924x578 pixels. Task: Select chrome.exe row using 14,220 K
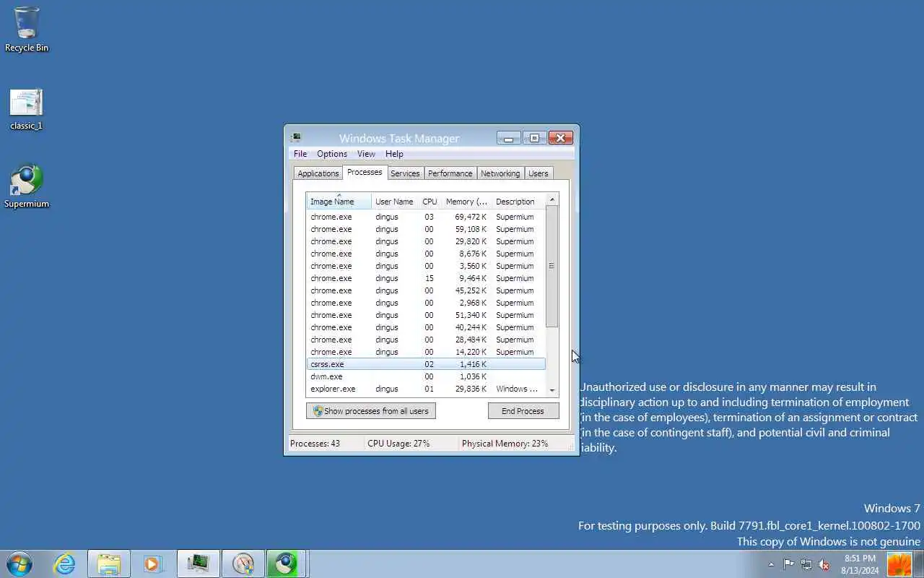tap(426, 352)
